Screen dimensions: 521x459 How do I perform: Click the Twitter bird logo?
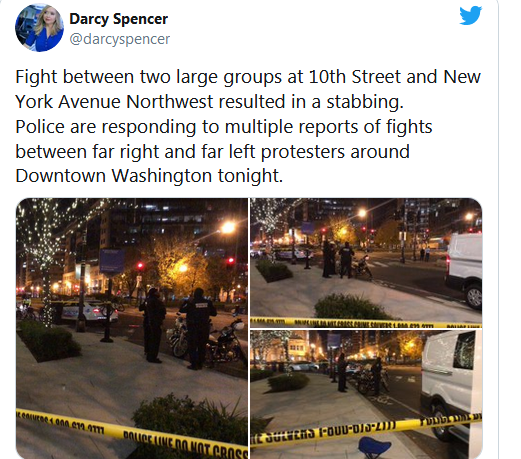470,15
